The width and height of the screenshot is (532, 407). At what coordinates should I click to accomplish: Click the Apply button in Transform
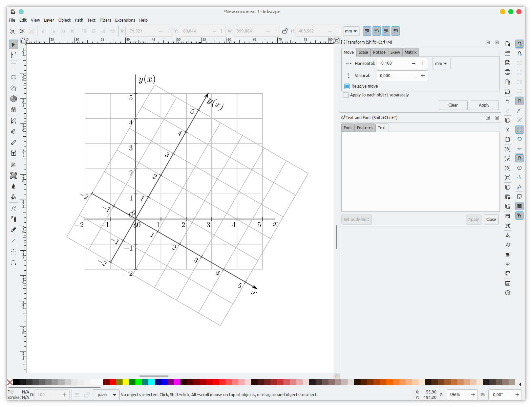[x=484, y=105]
